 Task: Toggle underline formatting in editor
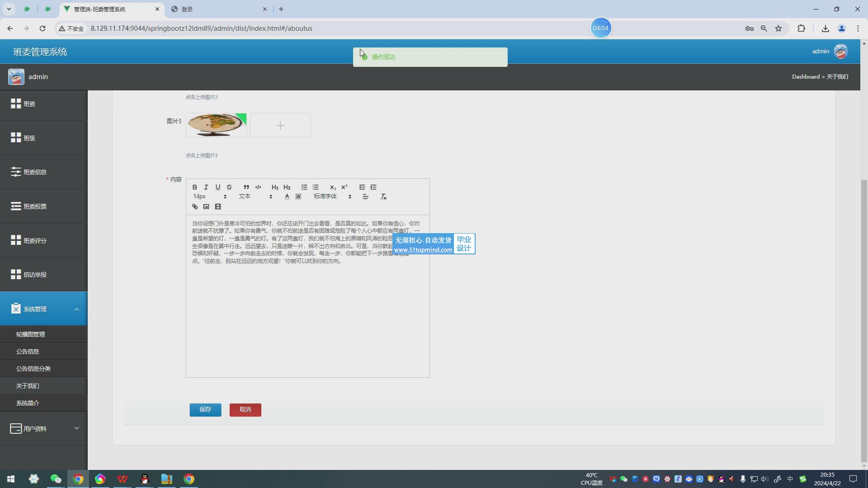(x=218, y=187)
